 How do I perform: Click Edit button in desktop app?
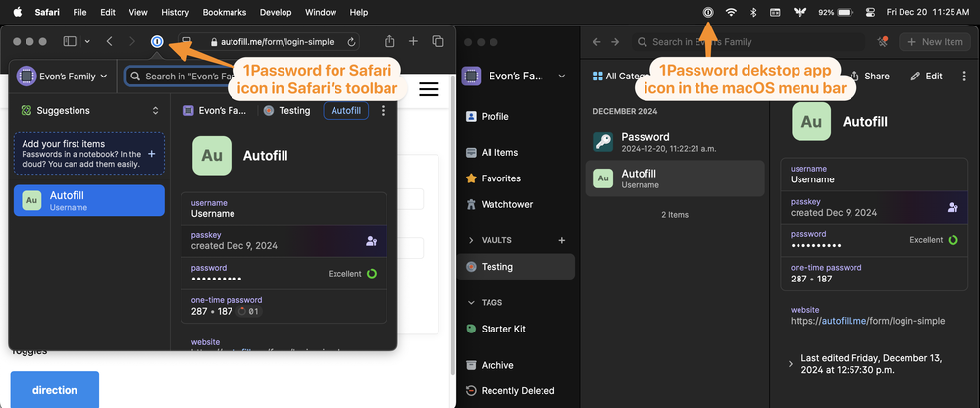[927, 76]
